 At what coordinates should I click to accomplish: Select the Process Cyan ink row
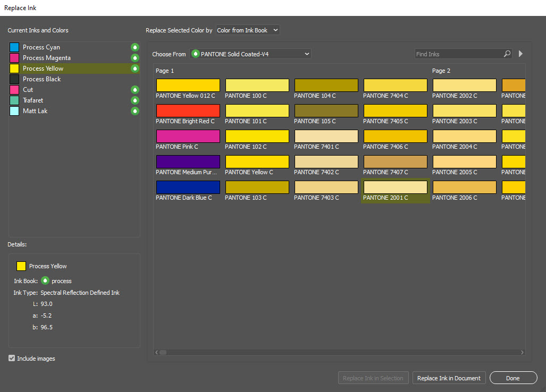[74, 47]
